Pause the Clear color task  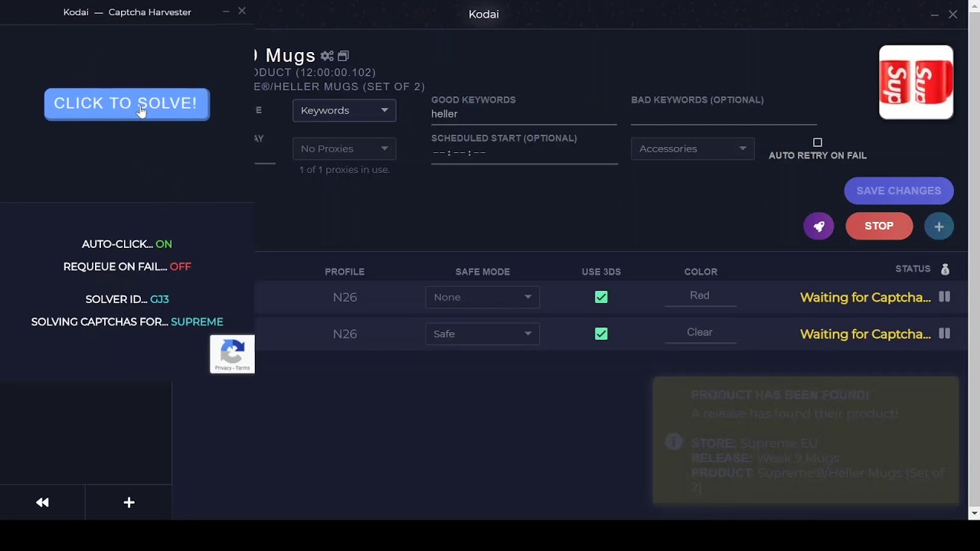tap(944, 334)
